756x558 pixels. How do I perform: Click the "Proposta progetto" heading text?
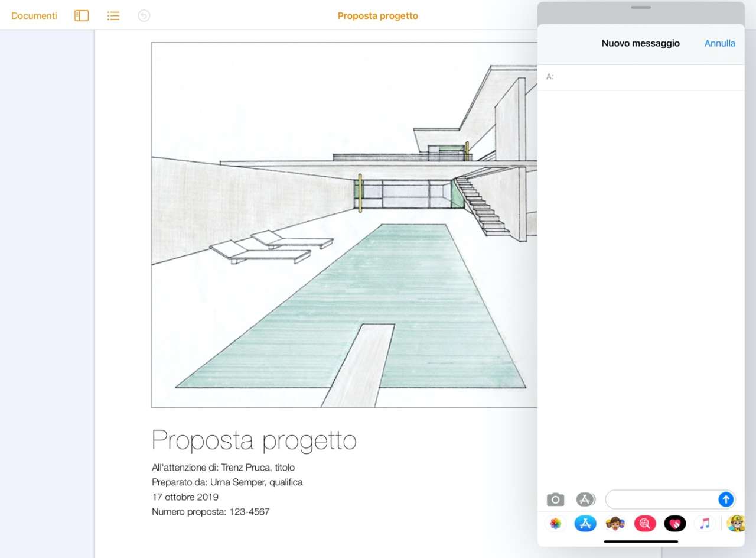point(254,440)
